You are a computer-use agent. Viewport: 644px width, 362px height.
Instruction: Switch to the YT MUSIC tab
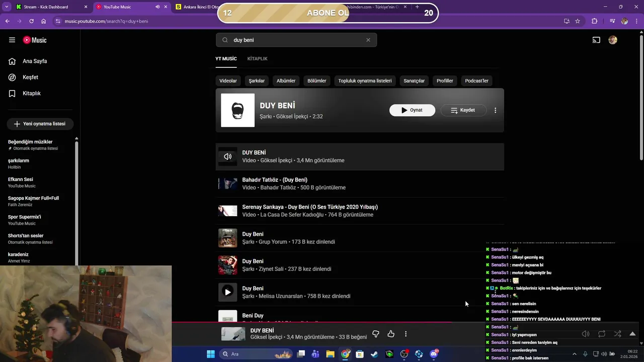click(x=226, y=59)
